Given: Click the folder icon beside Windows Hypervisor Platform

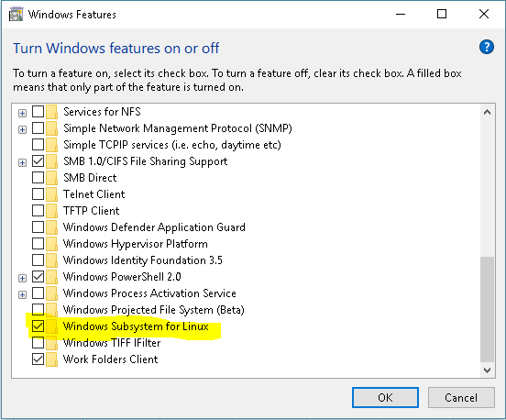Looking at the screenshot, I should point(51,244).
